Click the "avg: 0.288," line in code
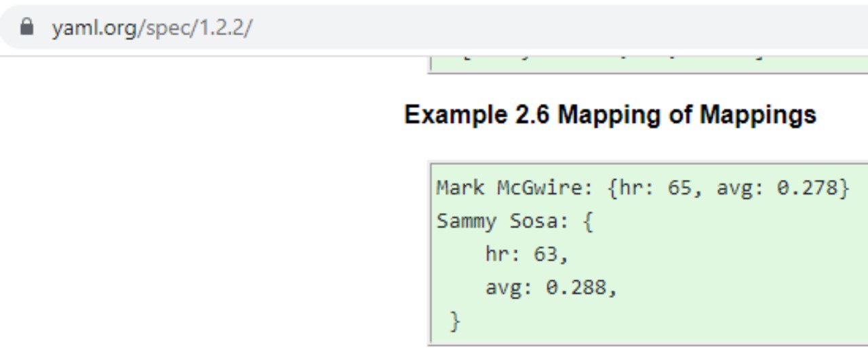 [x=551, y=288]
